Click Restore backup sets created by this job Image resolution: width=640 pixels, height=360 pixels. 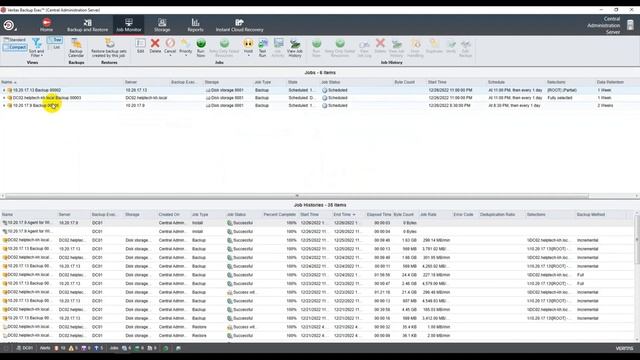pyautogui.click(x=109, y=48)
